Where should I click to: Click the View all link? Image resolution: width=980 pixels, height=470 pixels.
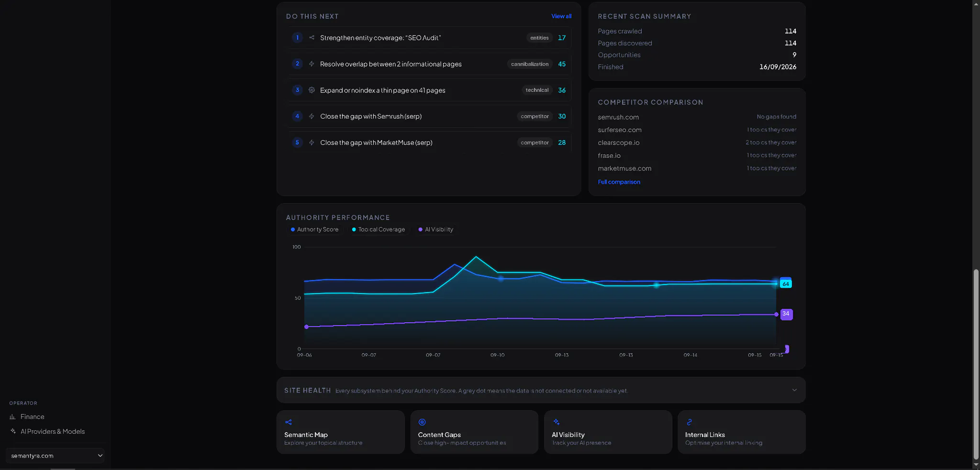coord(561,16)
